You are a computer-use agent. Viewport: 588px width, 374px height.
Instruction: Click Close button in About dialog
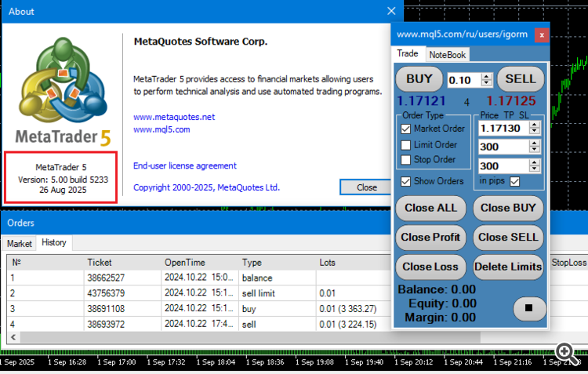pos(366,187)
